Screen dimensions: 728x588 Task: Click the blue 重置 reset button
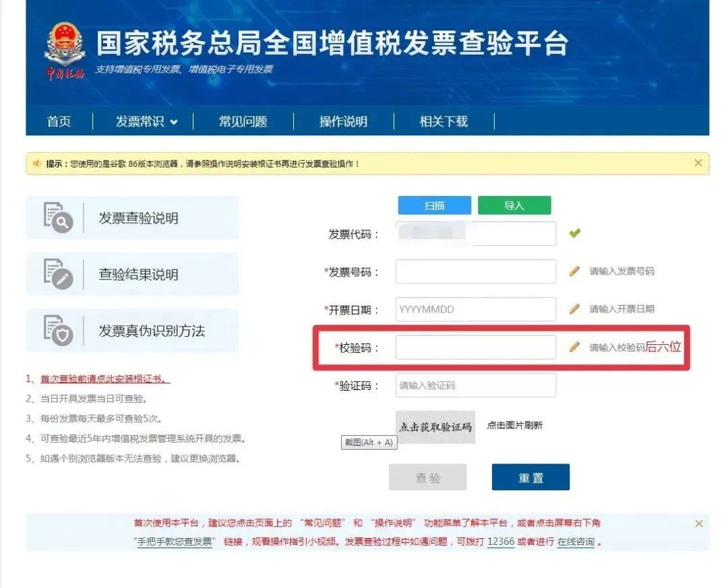530,477
